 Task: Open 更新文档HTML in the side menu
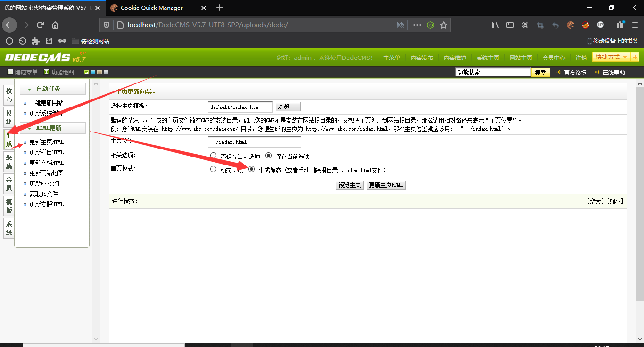pos(46,163)
